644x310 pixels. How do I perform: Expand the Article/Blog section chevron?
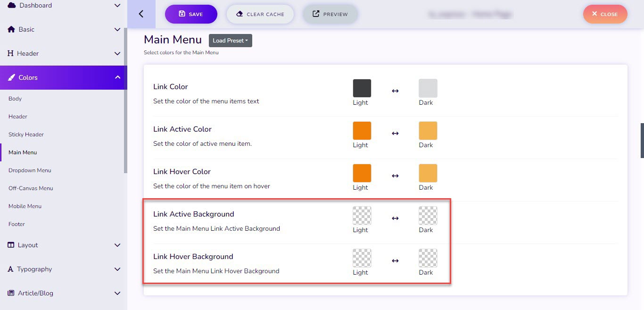pos(117,293)
